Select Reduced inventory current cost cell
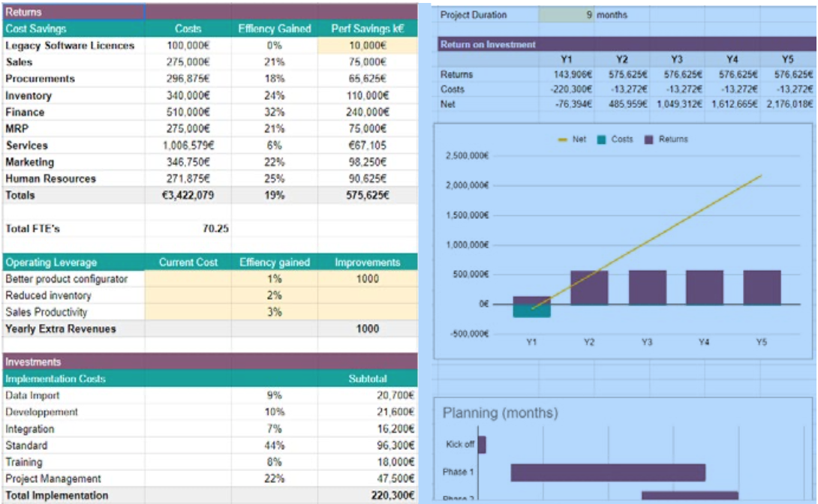 point(188,295)
